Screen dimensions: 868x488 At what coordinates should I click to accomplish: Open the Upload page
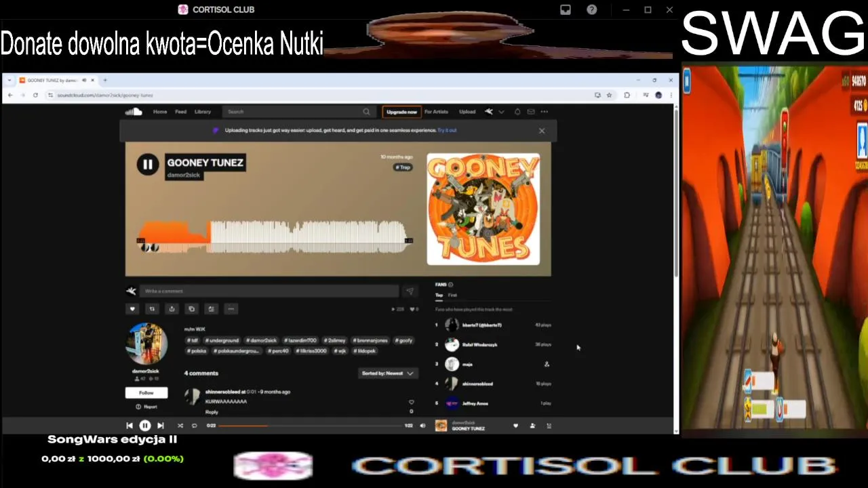tap(467, 112)
